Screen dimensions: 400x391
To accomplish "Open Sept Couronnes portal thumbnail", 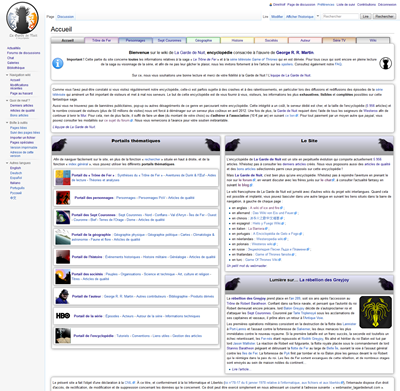I will (63, 217).
